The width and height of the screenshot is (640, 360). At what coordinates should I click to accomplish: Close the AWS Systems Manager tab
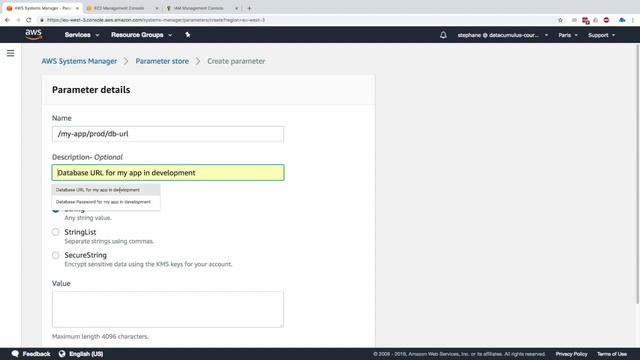click(77, 8)
